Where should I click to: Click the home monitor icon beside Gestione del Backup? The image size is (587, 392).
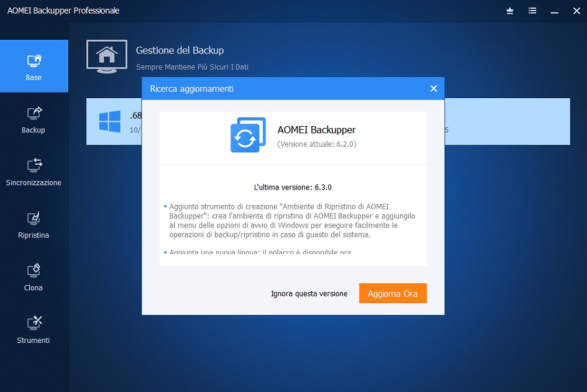[107, 57]
